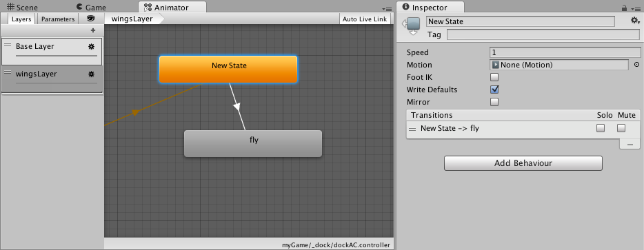This screenshot has width=644, height=250.
Task: Switch to the Game tab
Action: point(91,8)
